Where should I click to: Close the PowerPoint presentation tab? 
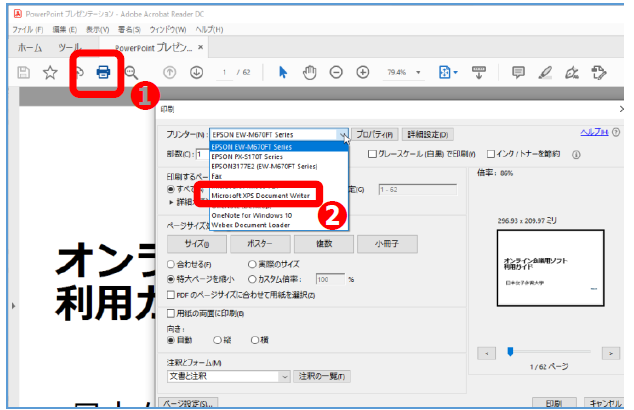(x=201, y=47)
